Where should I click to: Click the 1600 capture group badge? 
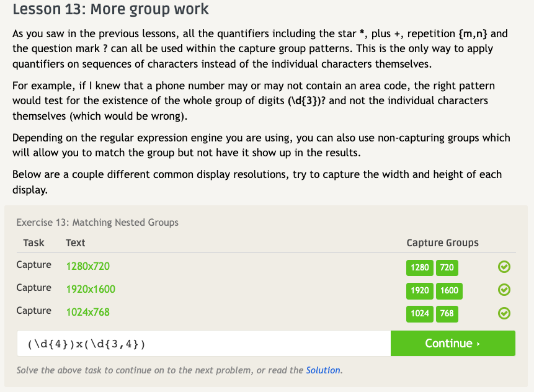[x=449, y=290]
